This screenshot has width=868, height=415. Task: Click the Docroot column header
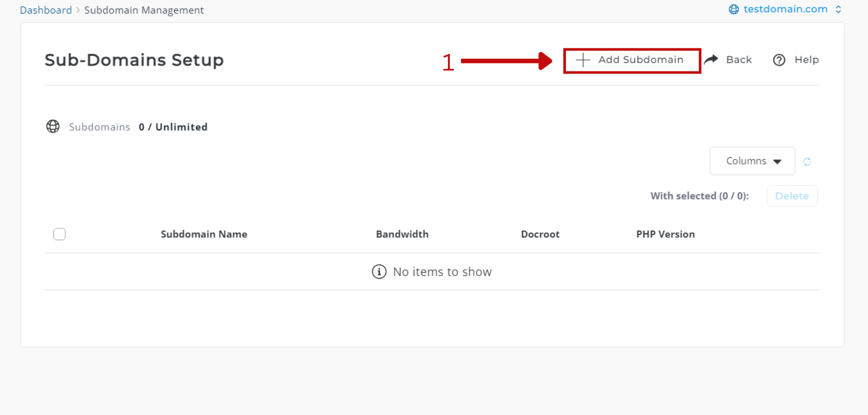(x=540, y=234)
